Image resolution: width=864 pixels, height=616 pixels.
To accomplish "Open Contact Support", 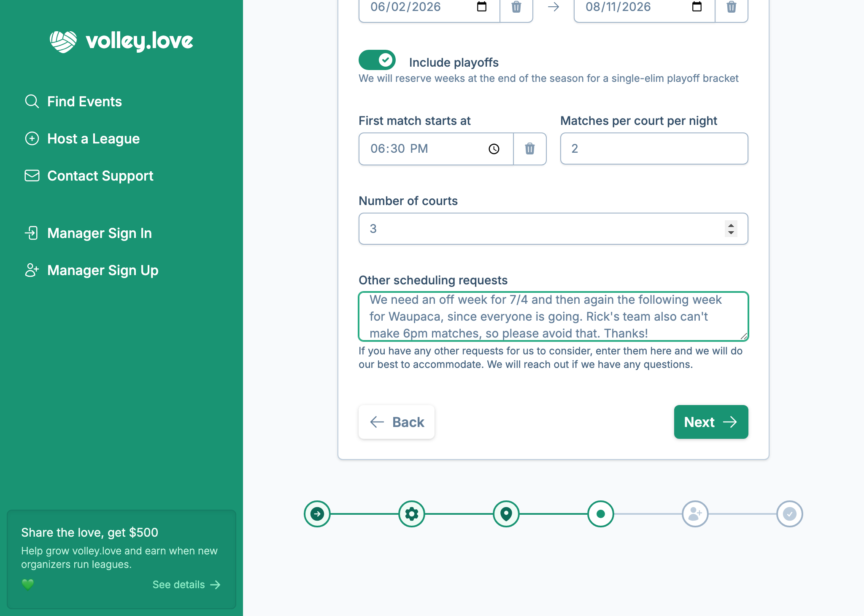I will tap(100, 176).
